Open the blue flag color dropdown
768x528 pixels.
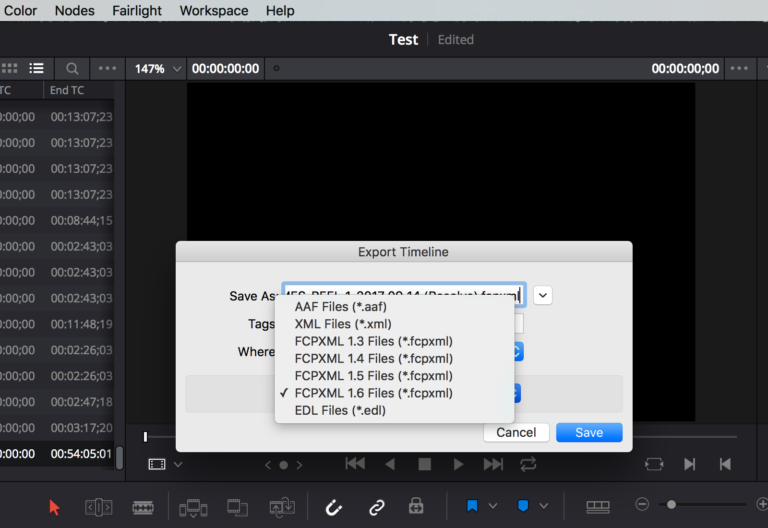(x=492, y=507)
